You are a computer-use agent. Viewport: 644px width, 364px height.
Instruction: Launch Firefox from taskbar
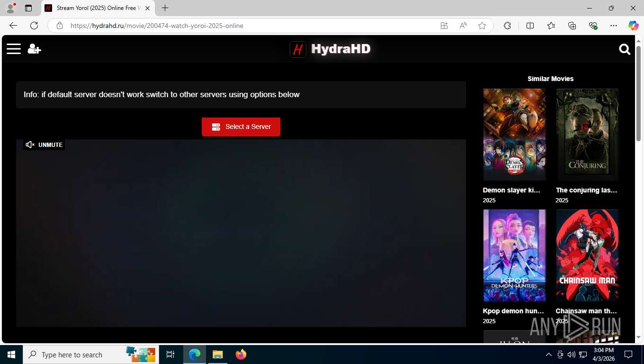pyautogui.click(x=241, y=355)
